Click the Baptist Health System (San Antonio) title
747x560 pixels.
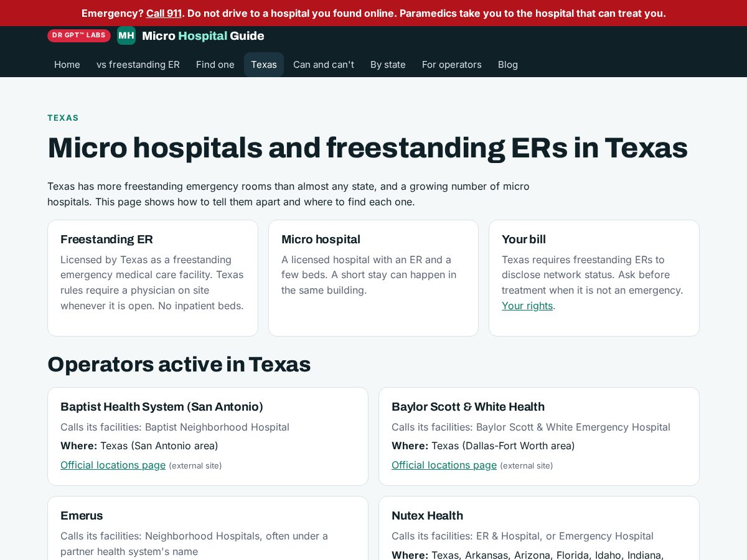click(x=162, y=406)
